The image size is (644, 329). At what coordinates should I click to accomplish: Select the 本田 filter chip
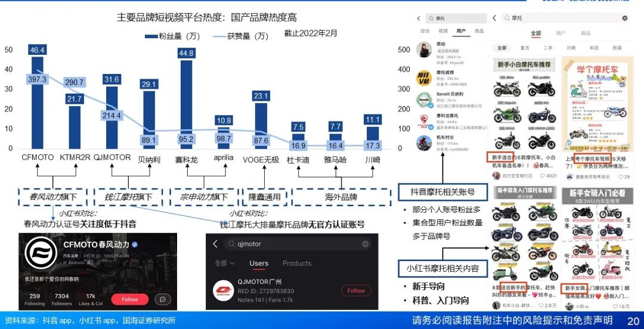click(594, 48)
